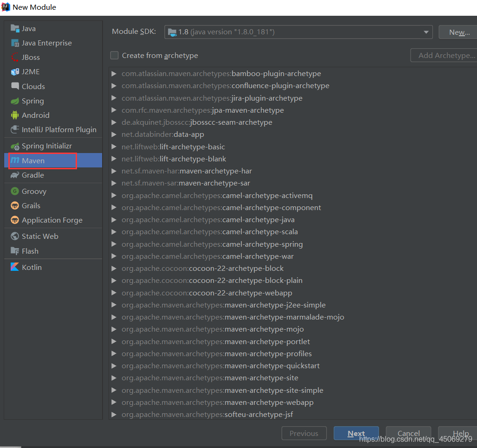This screenshot has width=477, height=448.
Task: Select camel-archetype-scala entry
Action: click(x=210, y=232)
